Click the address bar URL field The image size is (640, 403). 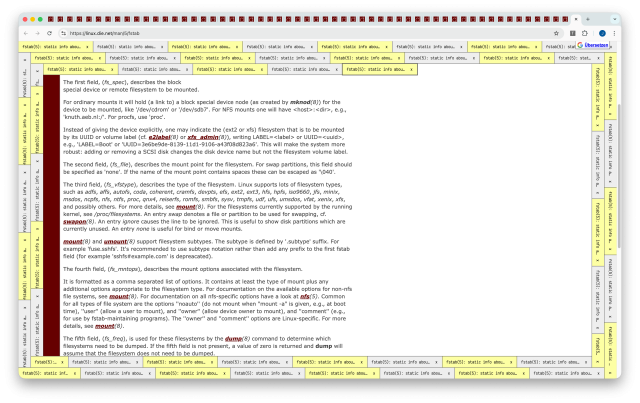tap(300, 32)
